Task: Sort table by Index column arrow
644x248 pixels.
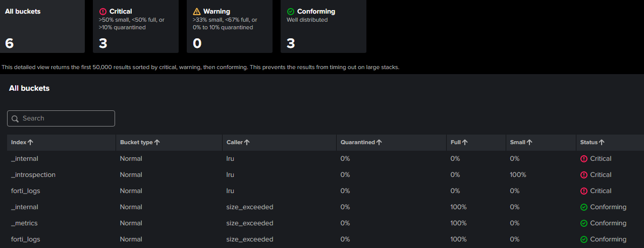Action: click(x=31, y=143)
